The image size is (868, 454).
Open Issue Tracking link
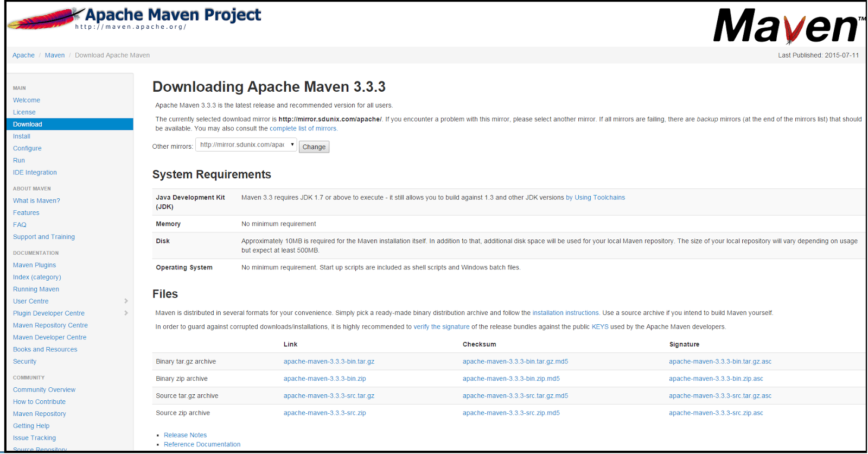(x=34, y=438)
